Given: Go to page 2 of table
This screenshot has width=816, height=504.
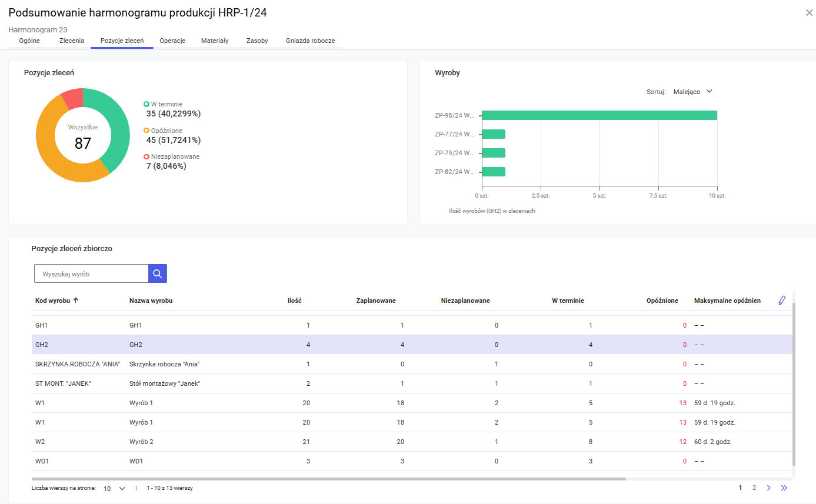Looking at the screenshot, I should coord(754,488).
